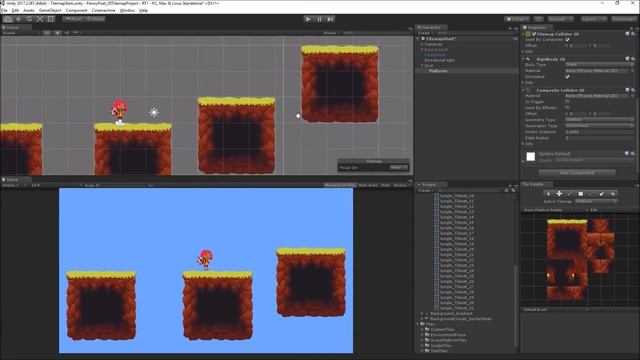Open Tilemap Collider 2D gear settings menu
The height and width of the screenshot is (360, 640).
tap(633, 34)
